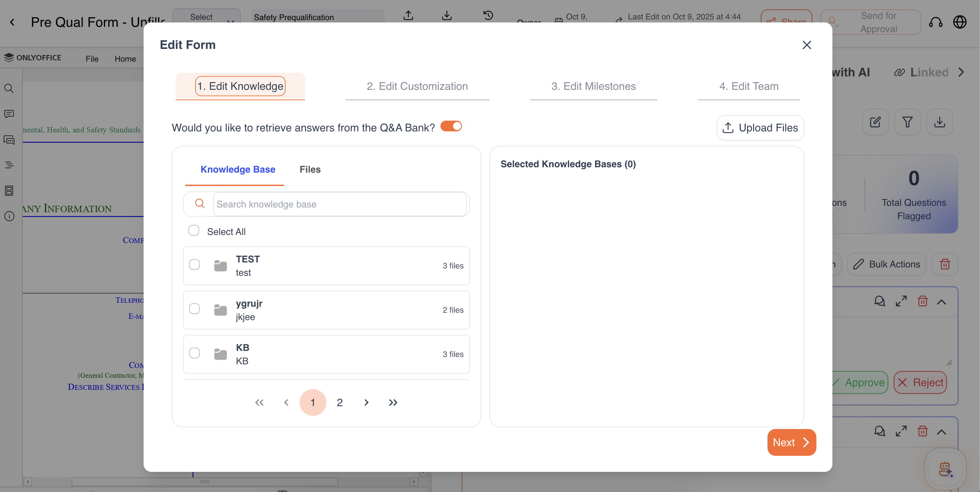The image size is (980, 492).
Task: Open the comments panel icon in sidebar
Action: [x=9, y=114]
